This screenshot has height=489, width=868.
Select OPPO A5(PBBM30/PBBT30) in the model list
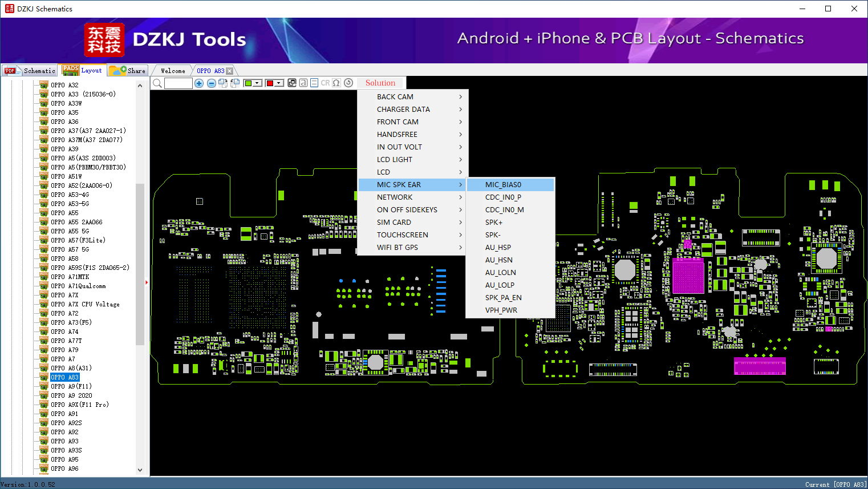pyautogui.click(x=88, y=167)
